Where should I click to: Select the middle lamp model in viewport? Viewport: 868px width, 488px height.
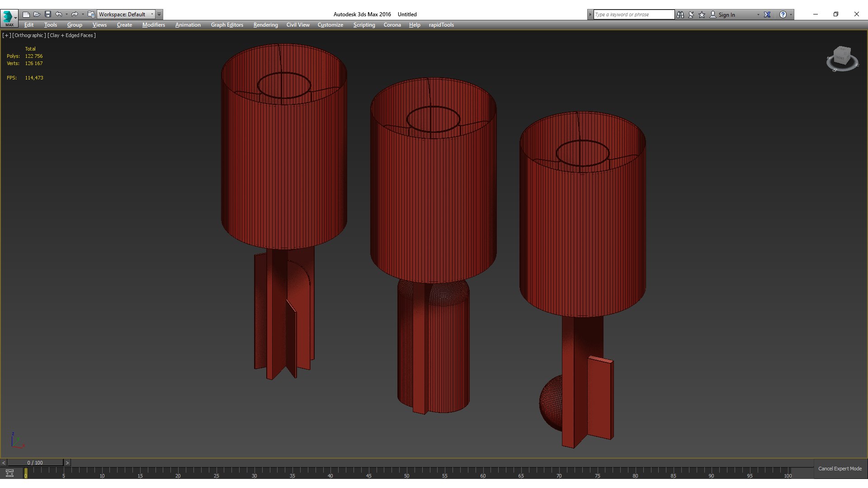(433, 246)
